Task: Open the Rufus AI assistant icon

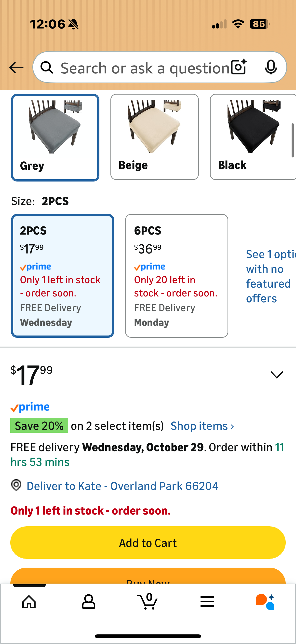Action: pyautogui.click(x=265, y=601)
